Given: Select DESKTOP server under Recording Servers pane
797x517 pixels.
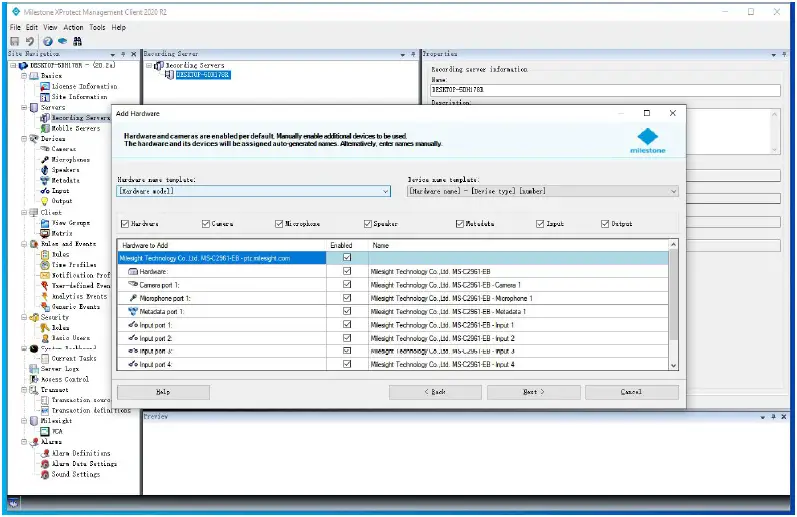Looking at the screenshot, I should tap(203, 75).
